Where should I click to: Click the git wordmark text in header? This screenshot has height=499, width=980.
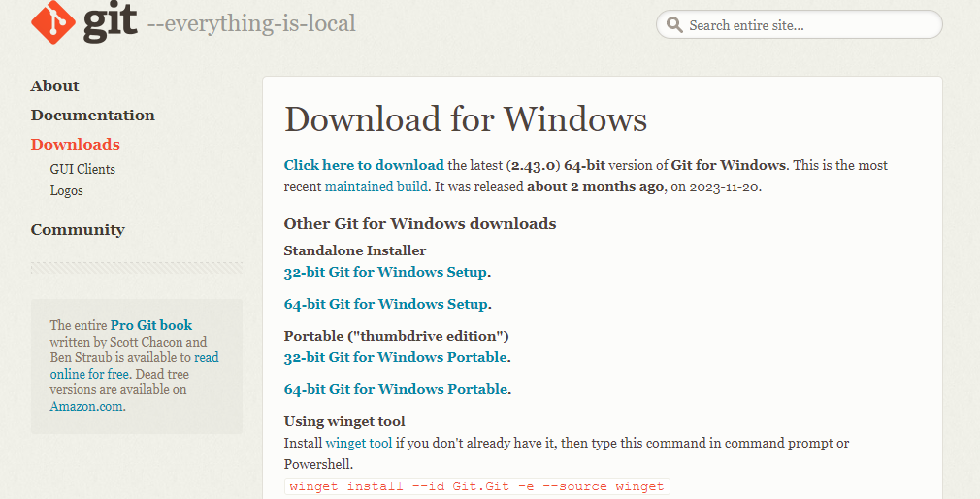pos(110,20)
